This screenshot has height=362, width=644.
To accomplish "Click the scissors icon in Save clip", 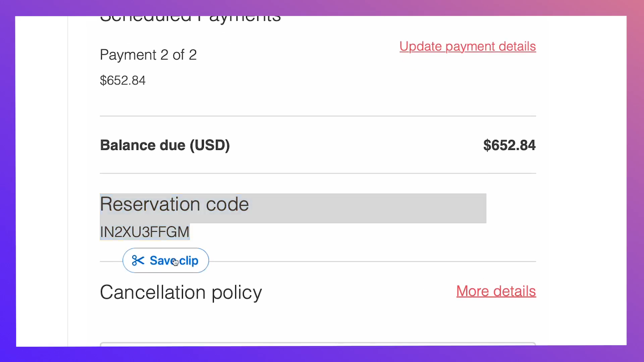I will point(138,260).
